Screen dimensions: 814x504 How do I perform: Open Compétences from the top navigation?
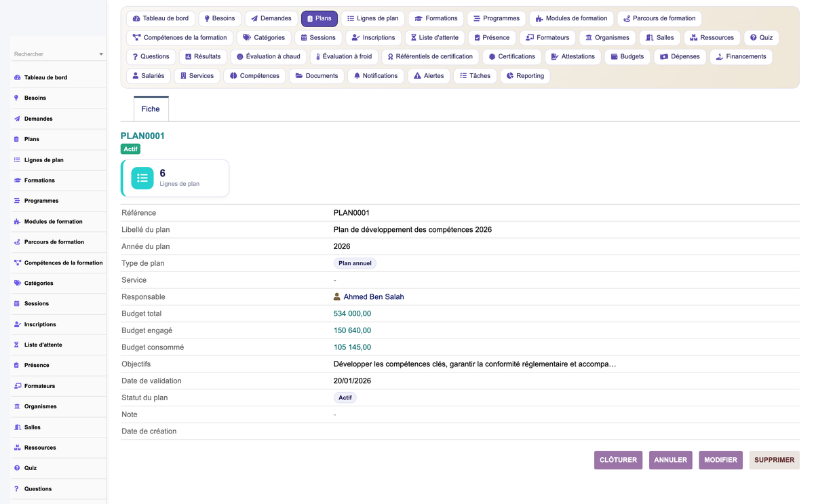click(x=254, y=76)
